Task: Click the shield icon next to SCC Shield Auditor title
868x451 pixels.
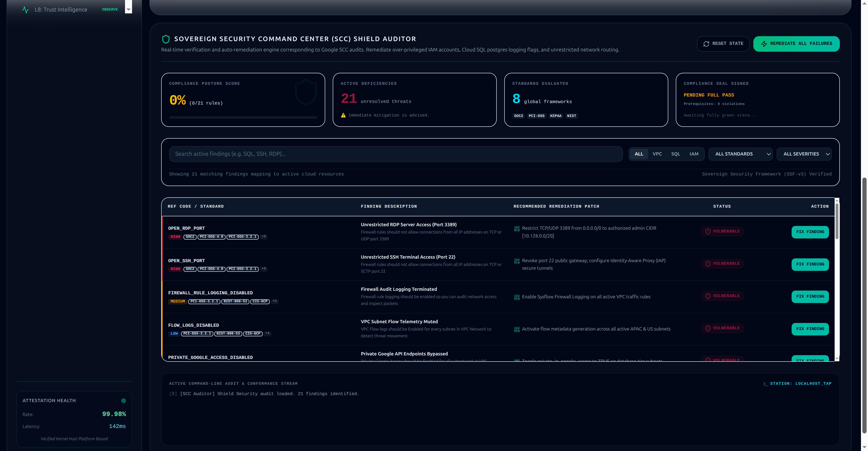Action: click(166, 39)
